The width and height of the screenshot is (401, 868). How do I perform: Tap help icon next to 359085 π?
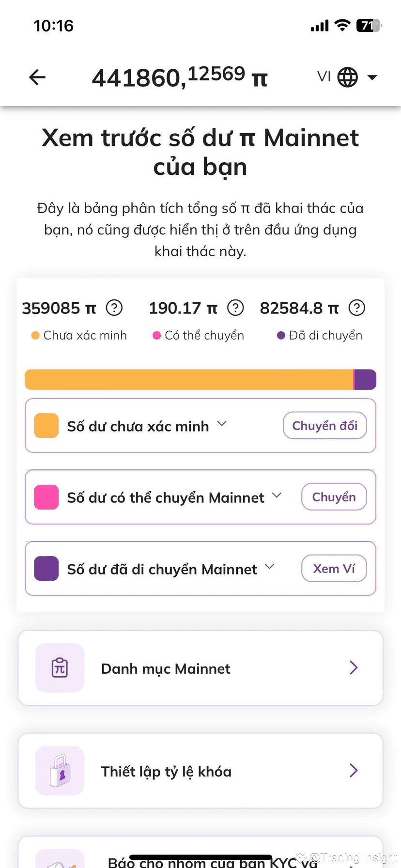[x=114, y=308]
